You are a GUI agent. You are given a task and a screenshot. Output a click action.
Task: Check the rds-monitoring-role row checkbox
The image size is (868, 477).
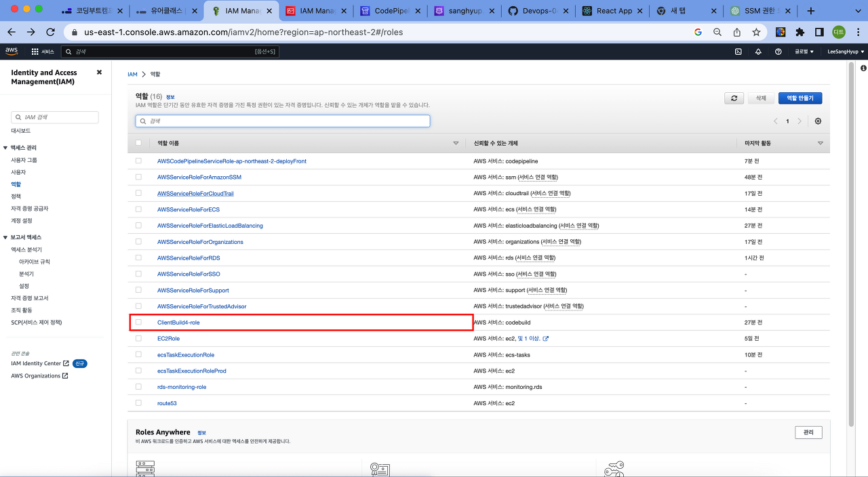138,387
